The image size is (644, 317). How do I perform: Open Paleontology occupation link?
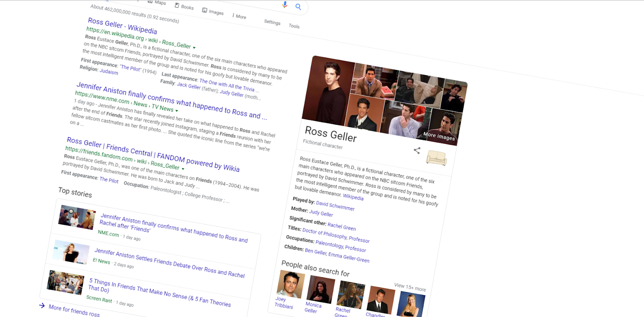(329, 244)
